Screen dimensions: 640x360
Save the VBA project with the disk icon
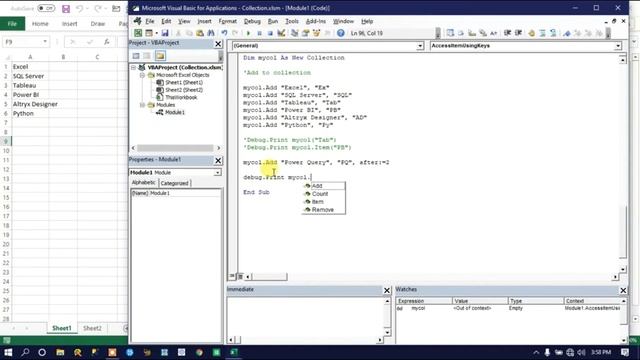[165, 33]
